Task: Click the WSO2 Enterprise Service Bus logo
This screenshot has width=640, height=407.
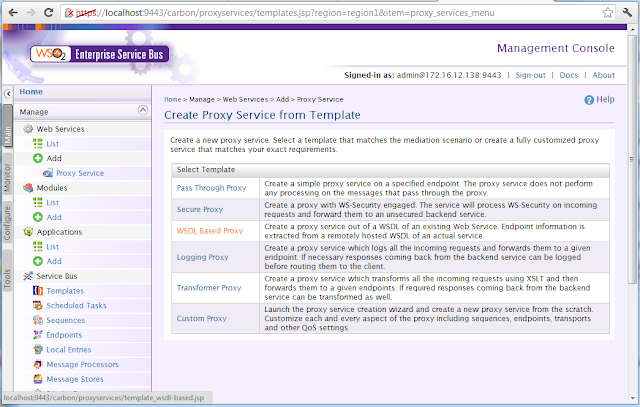Action: [100, 54]
